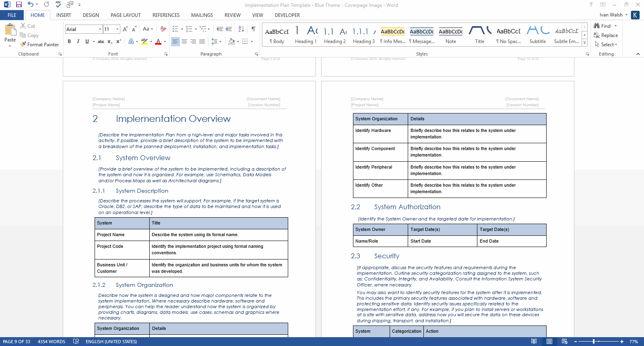Screen dimensions: 644x346
Task: Go to the REFERENCES tab
Action: 166,15
